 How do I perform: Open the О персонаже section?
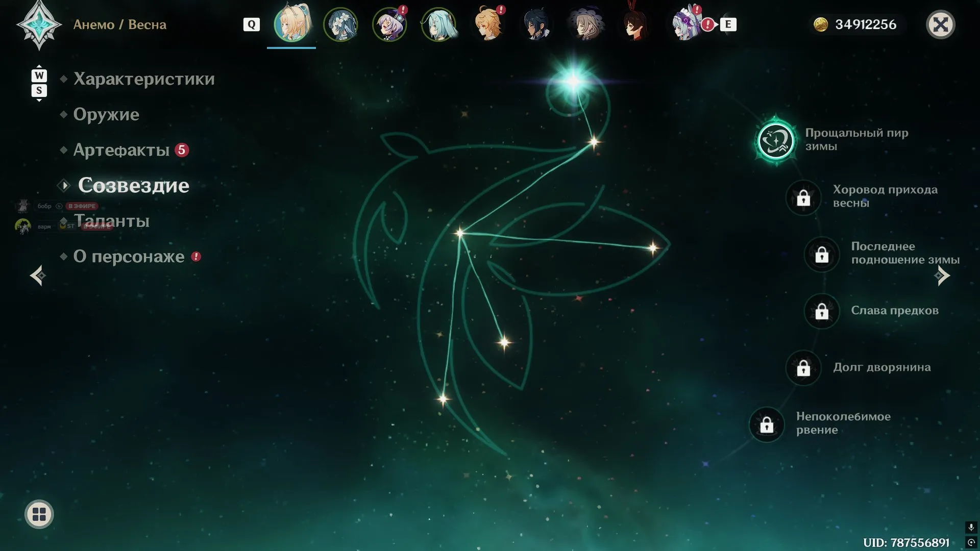[129, 257]
